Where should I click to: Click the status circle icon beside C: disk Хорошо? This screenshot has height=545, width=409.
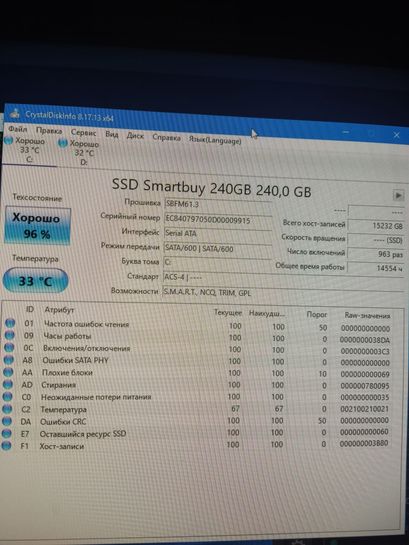pos(9,140)
